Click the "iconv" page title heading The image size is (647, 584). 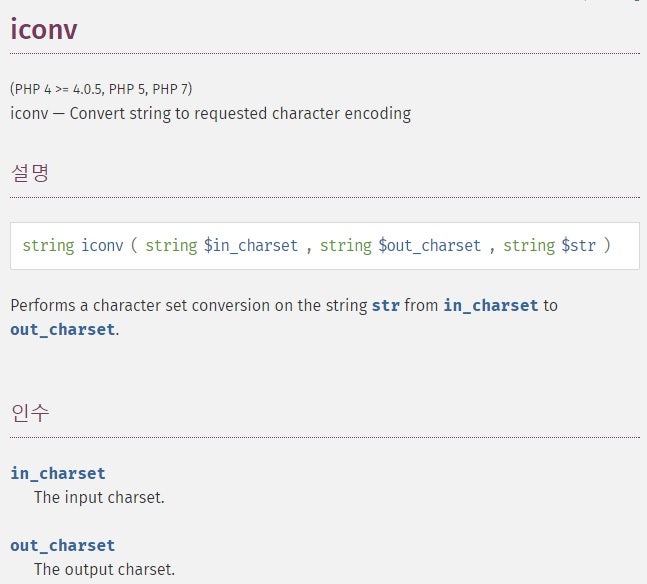click(44, 29)
